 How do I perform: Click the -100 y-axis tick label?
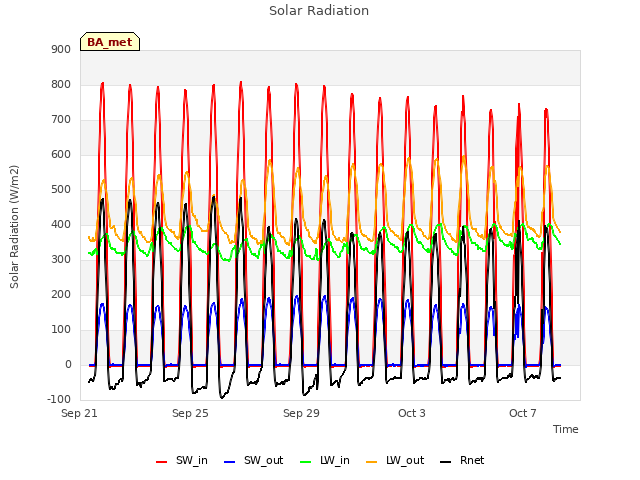pos(59,400)
